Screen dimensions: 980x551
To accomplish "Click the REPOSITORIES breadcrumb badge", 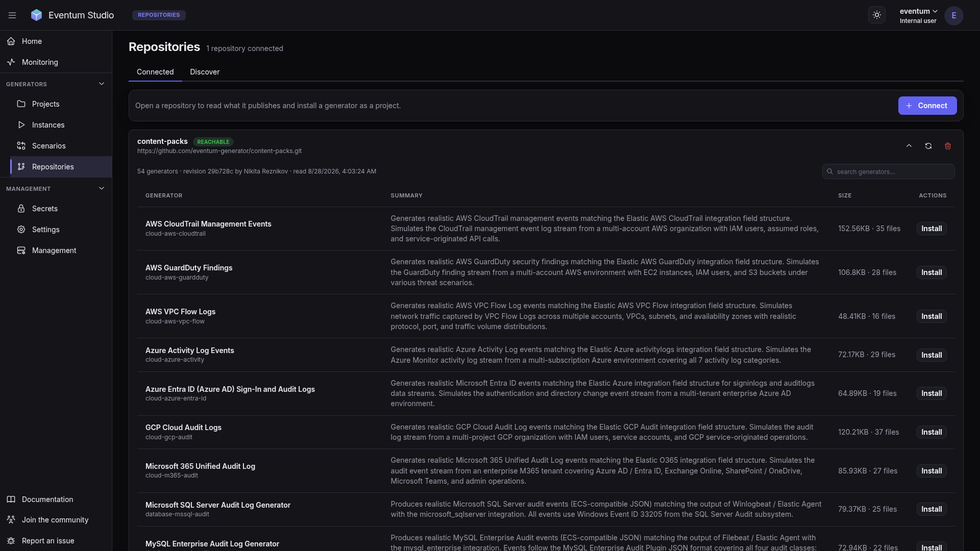I will pos(159,15).
